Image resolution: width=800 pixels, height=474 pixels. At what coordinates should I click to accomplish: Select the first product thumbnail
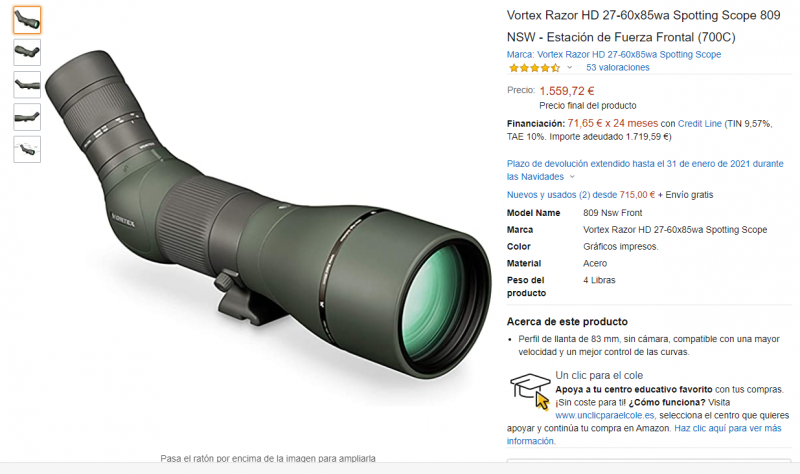[27, 20]
